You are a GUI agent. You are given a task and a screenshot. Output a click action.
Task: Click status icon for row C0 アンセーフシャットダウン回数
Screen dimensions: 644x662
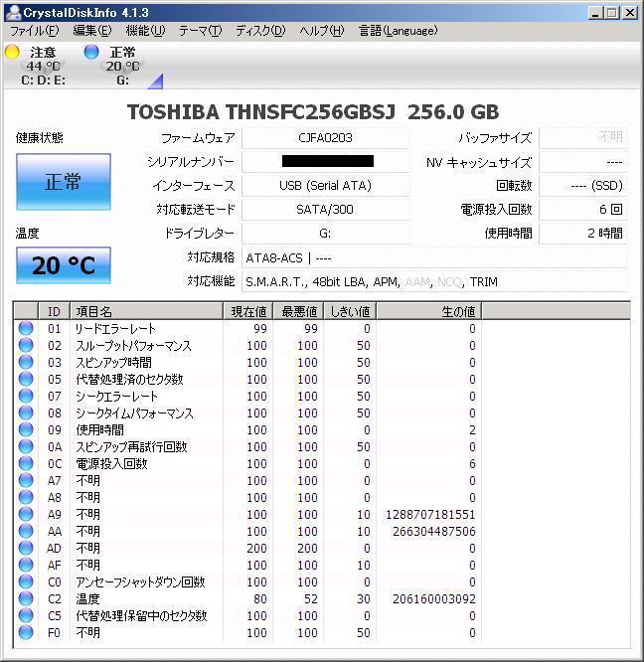click(26, 581)
